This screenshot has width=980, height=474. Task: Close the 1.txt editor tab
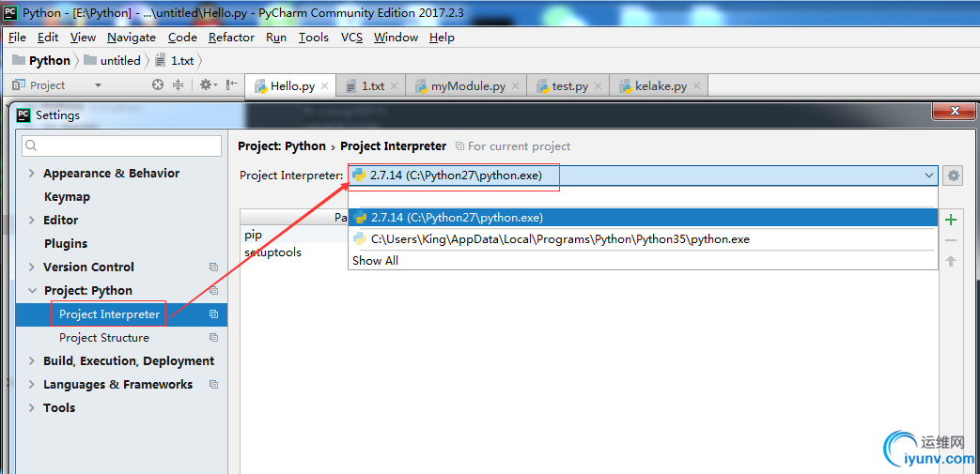click(394, 86)
